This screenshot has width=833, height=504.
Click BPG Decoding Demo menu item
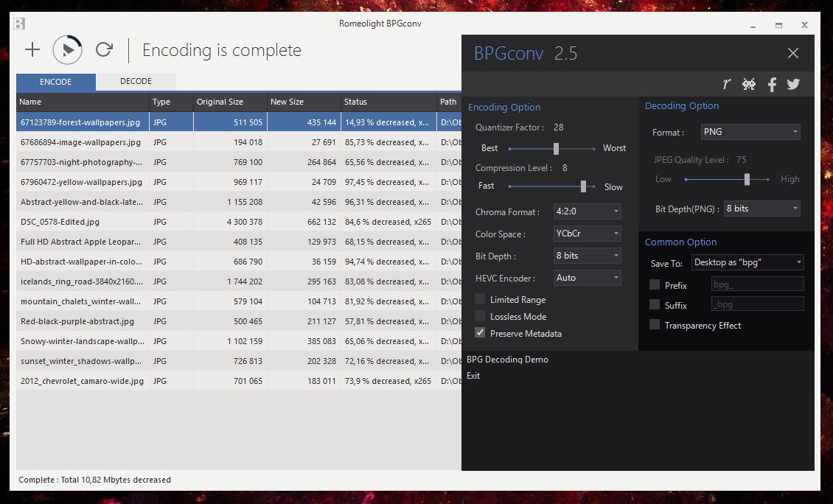(x=507, y=360)
